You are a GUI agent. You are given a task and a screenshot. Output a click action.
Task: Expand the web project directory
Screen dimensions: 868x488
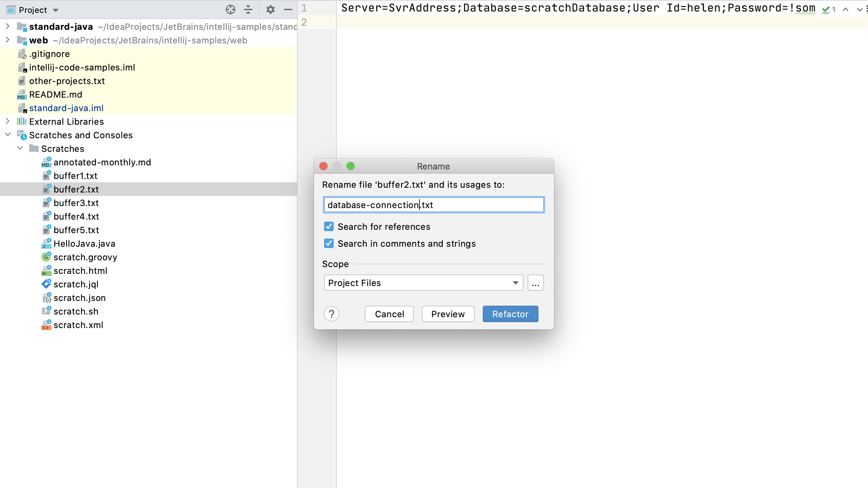pos(8,40)
